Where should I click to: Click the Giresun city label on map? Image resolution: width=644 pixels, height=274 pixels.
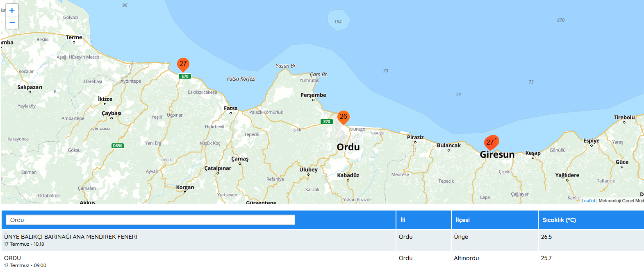pyautogui.click(x=497, y=154)
